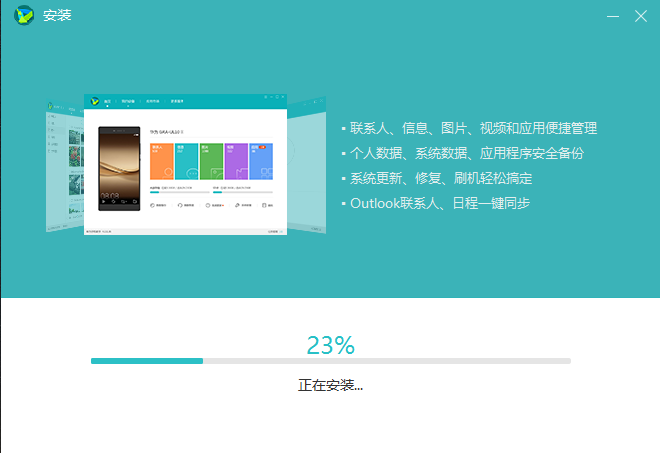This screenshot has height=453, width=660.
Task: Click the HiSuite logo in title bar
Action: [23, 17]
